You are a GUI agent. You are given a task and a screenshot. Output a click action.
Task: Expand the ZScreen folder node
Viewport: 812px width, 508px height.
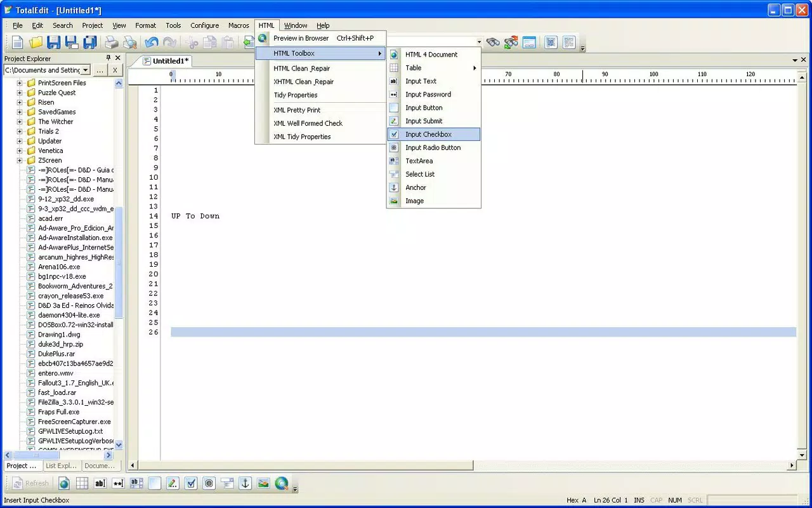click(20, 160)
